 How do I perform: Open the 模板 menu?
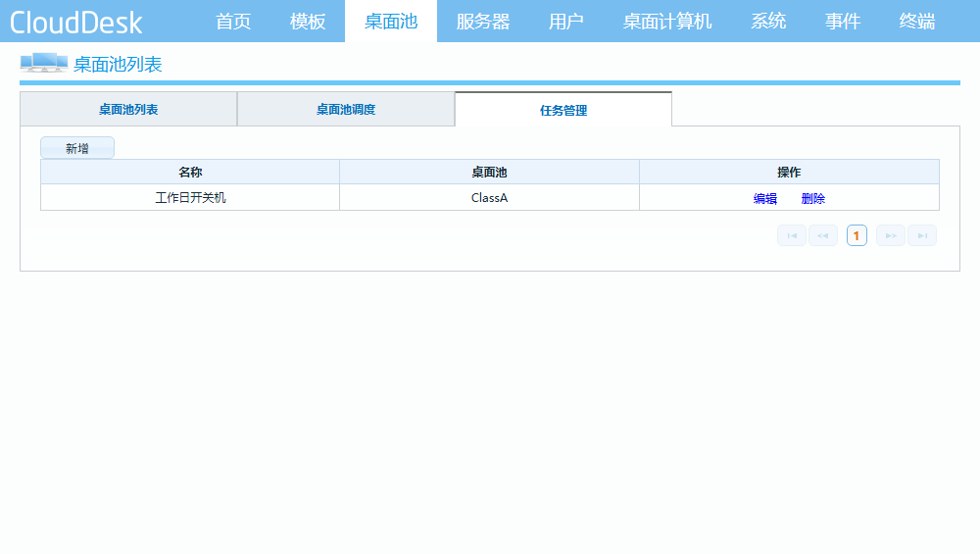[308, 22]
